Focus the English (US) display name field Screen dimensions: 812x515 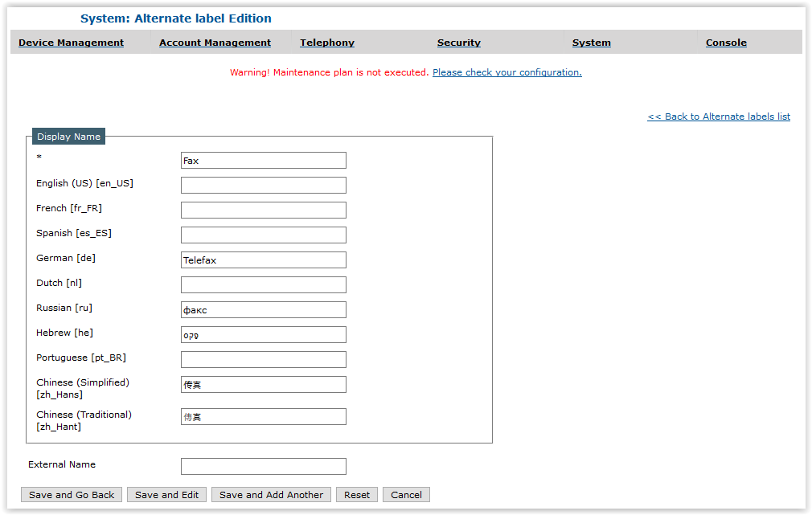point(264,186)
